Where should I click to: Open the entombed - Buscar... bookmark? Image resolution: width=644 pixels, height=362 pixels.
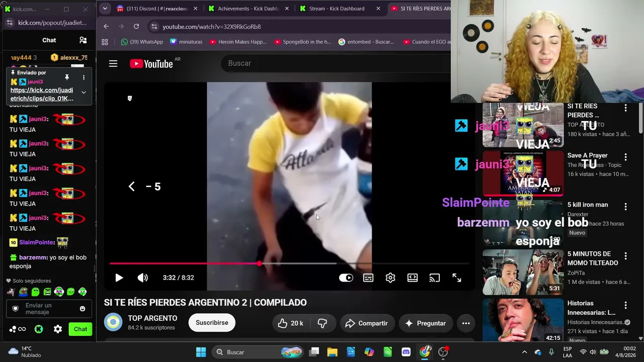366,42
